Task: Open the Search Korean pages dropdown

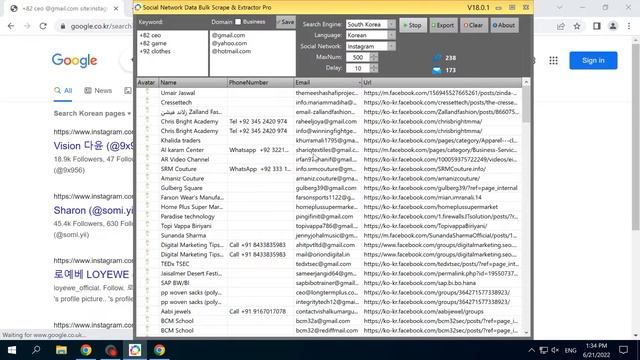Action: click(x=92, y=113)
